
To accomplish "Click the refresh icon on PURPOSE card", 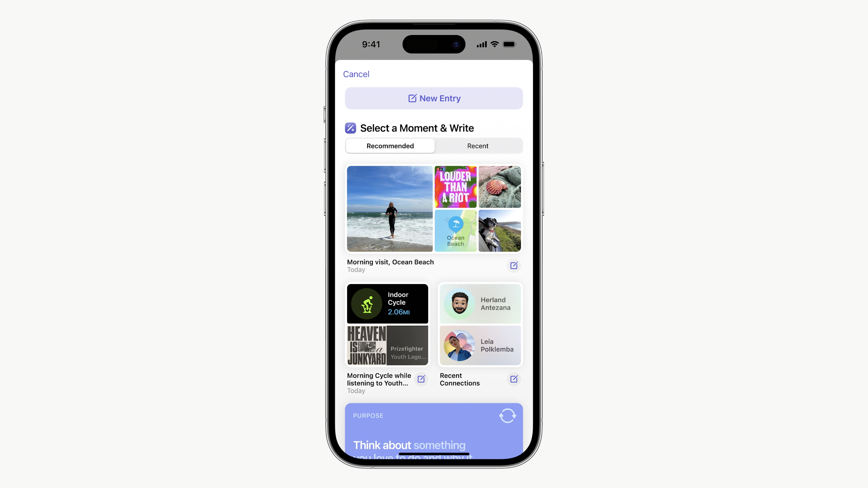I will point(507,416).
